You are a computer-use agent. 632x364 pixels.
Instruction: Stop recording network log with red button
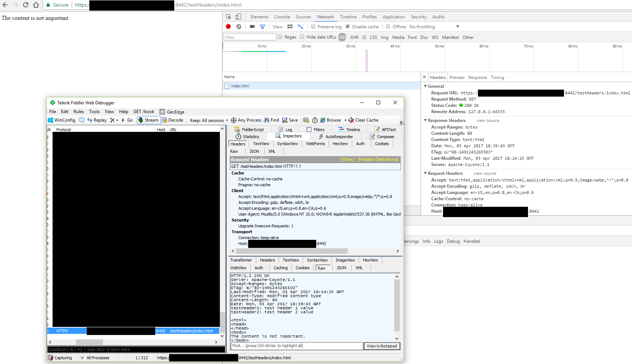(228, 26)
